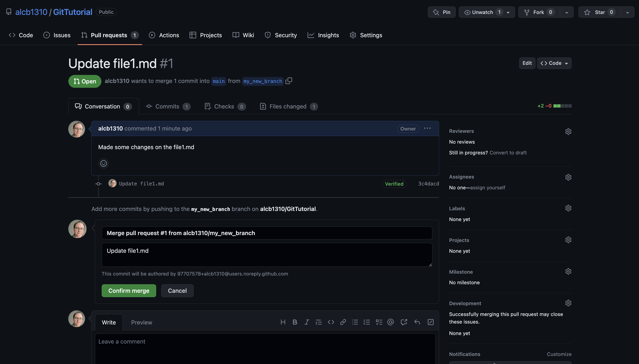Open Reviewers gear settings

point(568,131)
